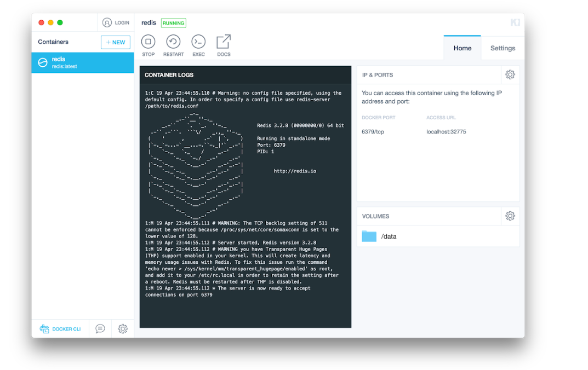
Task: Open localhost:32775 access URL
Action: pyautogui.click(x=446, y=132)
